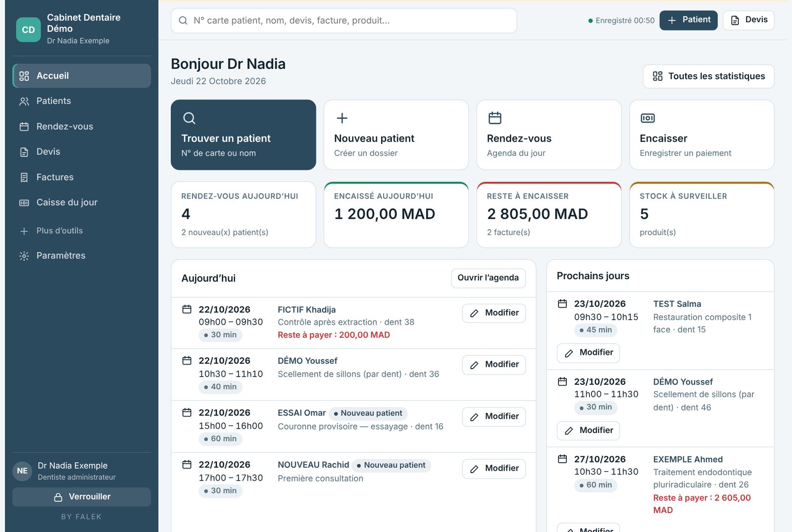Open the Reste à encaisser stat card
The width and height of the screenshot is (792, 532).
549,215
